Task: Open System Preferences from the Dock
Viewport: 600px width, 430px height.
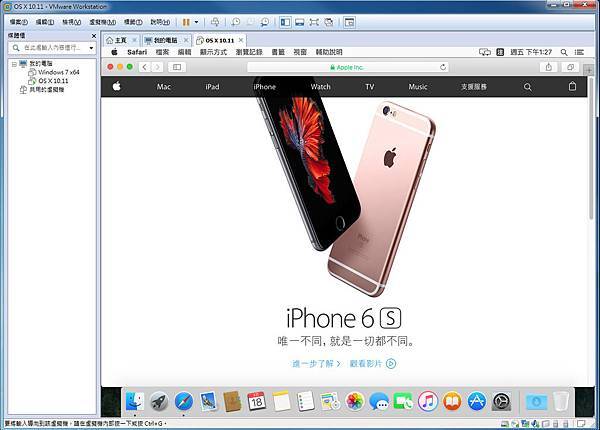Action: coord(501,402)
